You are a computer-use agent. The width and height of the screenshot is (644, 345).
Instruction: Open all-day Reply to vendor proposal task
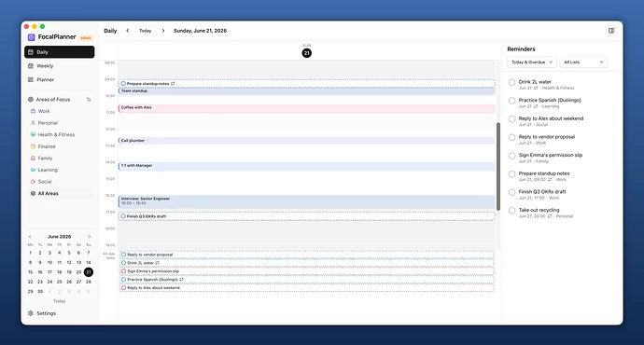[307, 255]
